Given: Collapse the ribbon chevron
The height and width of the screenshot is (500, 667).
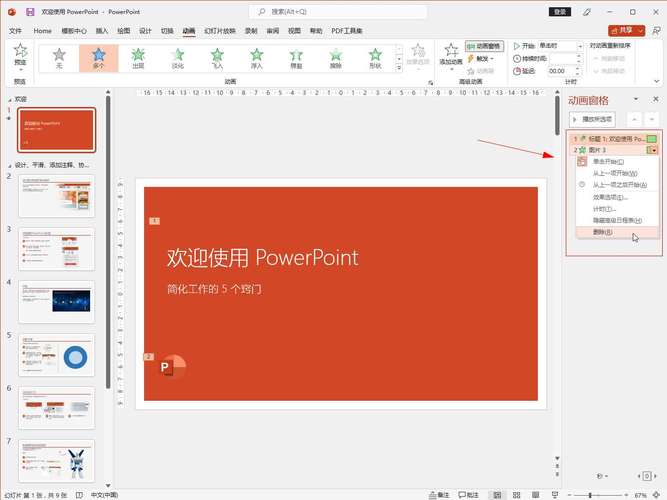Looking at the screenshot, I should 657,81.
